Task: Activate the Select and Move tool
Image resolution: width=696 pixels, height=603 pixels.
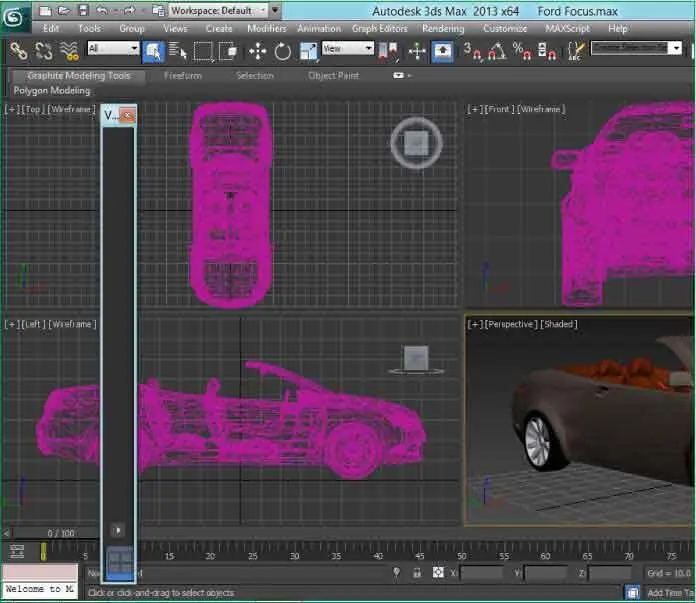Action: tap(257, 52)
